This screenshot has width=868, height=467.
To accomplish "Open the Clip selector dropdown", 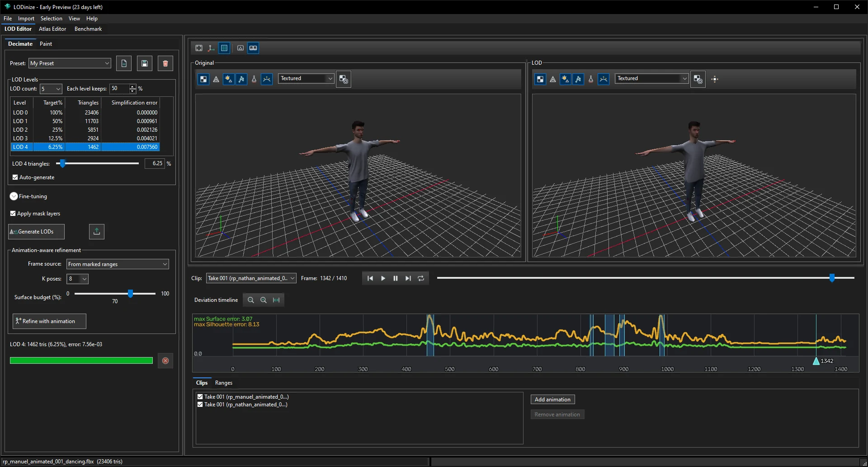I will [251, 278].
